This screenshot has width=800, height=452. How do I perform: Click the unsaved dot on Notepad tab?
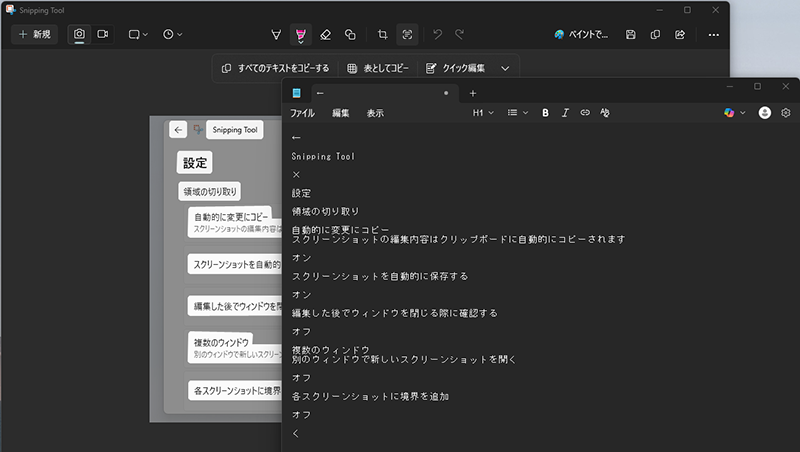(x=446, y=93)
